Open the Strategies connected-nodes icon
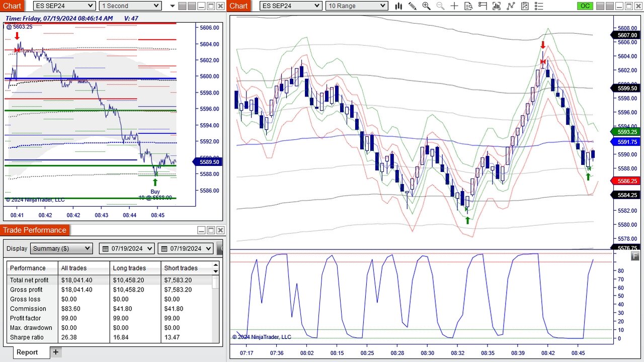 [511, 6]
